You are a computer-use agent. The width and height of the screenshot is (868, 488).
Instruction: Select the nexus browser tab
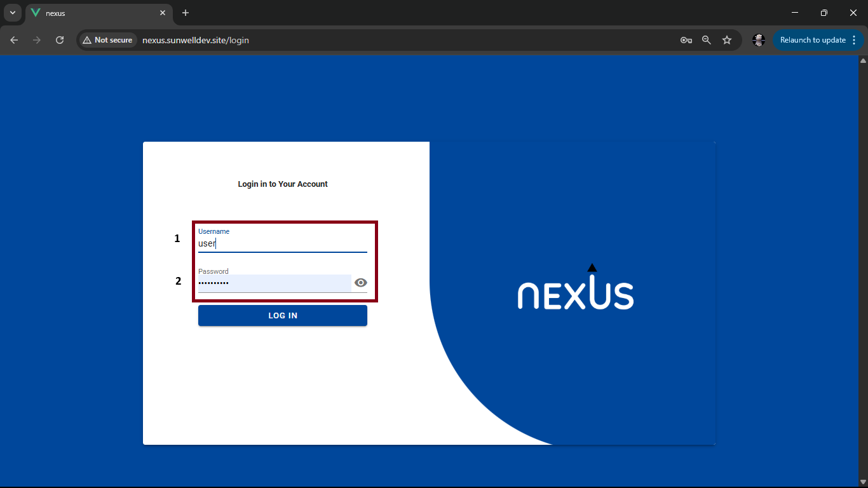[89, 13]
